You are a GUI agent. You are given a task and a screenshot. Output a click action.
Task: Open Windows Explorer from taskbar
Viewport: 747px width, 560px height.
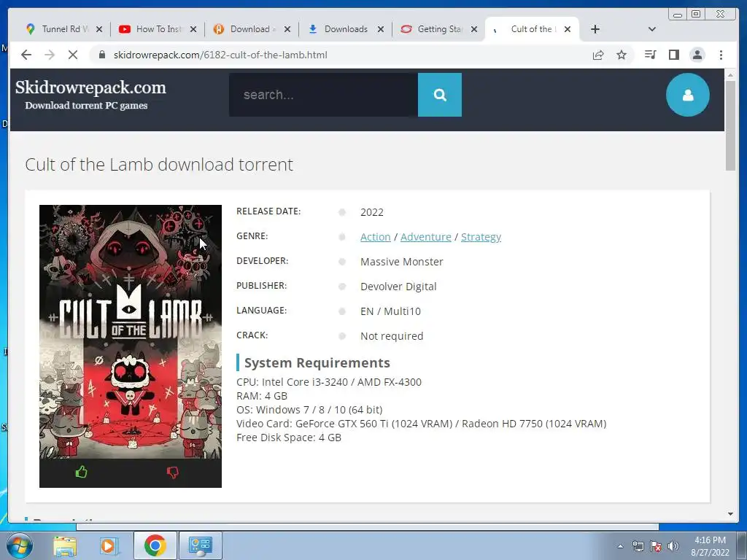pos(65,545)
